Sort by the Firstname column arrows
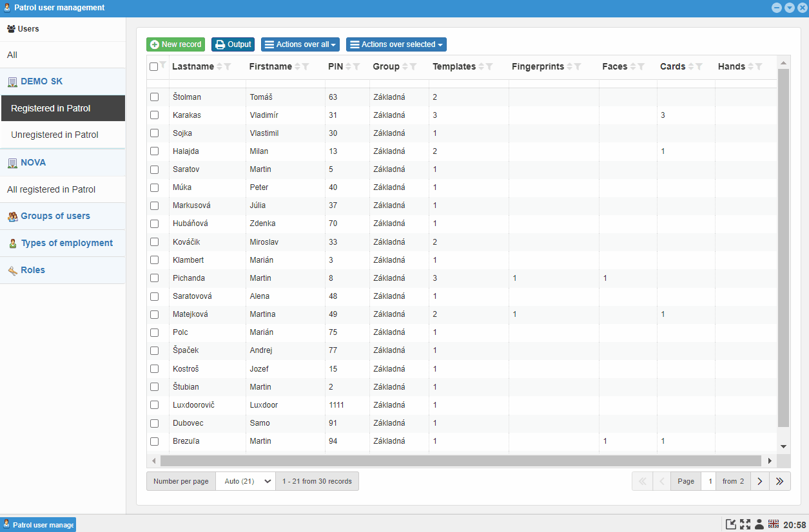 (298, 66)
